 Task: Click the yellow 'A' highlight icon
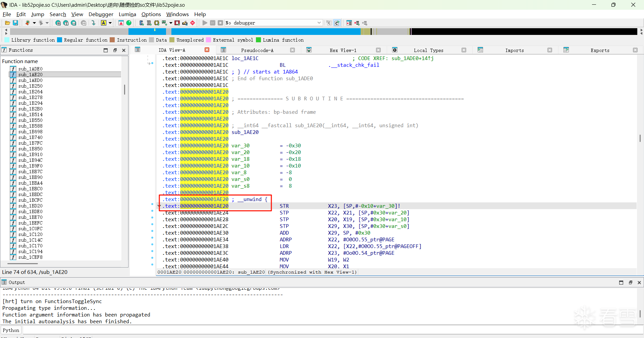pos(104,23)
